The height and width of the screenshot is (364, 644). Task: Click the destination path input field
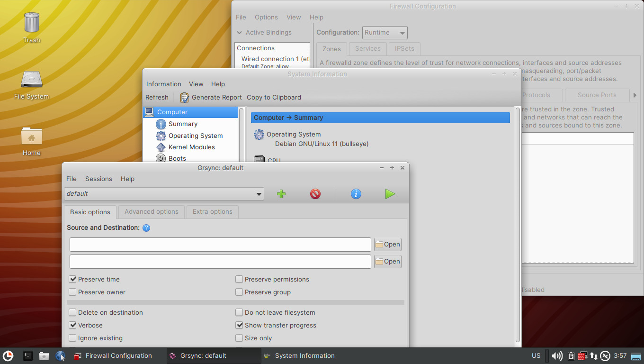[220, 262]
